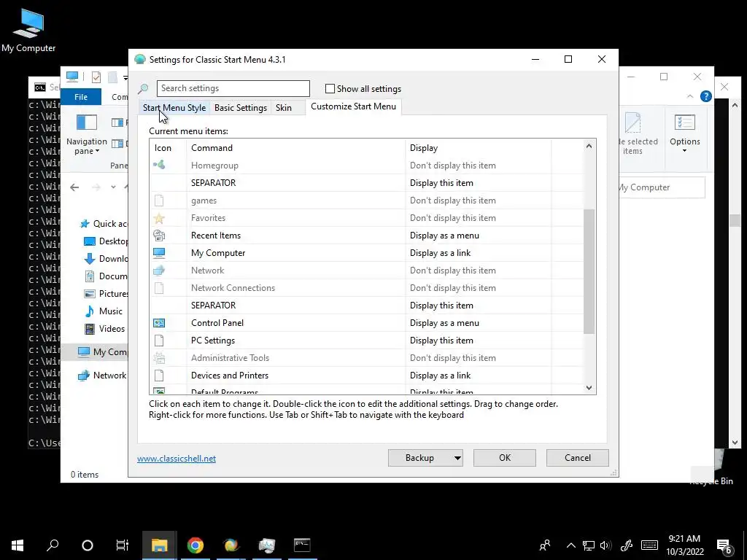Open recent locations dropdown in Explorer
The height and width of the screenshot is (560, 747).
point(113,187)
